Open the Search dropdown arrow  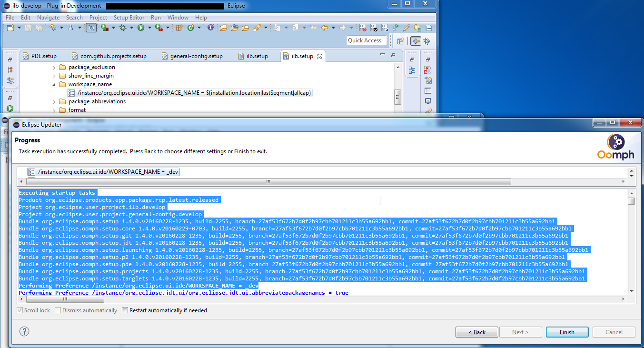point(266,28)
